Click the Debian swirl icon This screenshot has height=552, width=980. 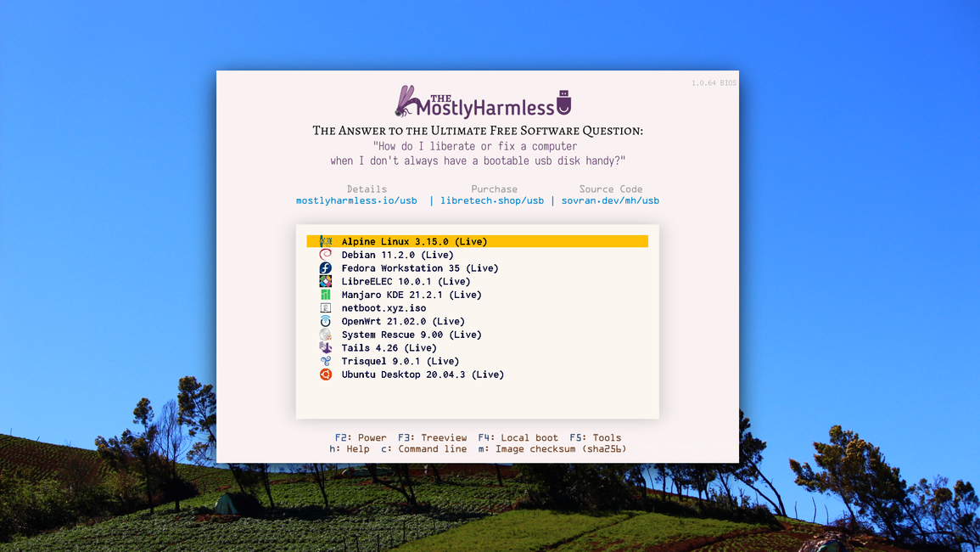point(326,255)
